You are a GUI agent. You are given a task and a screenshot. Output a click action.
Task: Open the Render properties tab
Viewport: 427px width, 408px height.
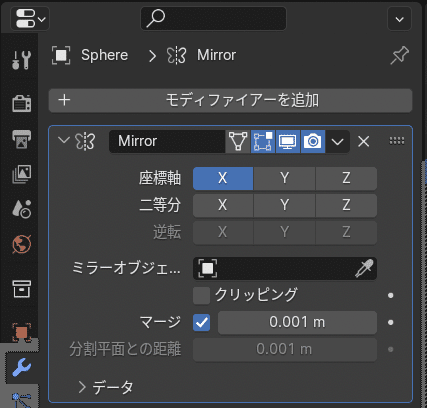pyautogui.click(x=21, y=103)
